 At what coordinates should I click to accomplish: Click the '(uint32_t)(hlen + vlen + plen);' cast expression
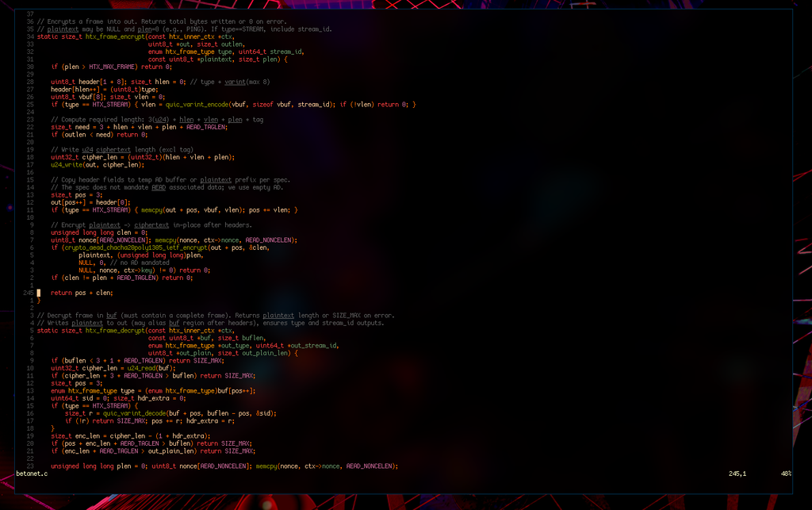pyautogui.click(x=181, y=157)
